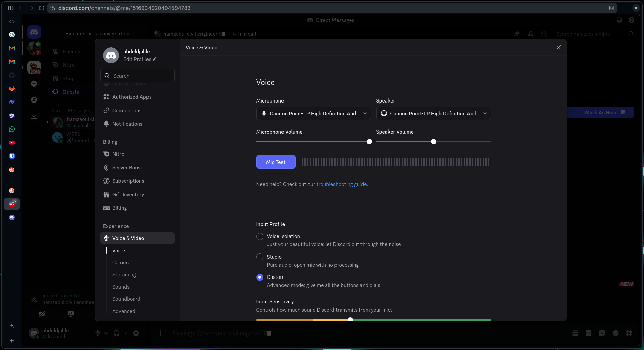The width and height of the screenshot is (644, 350).
Task: Open the Help question mark icon
Action: point(632,20)
